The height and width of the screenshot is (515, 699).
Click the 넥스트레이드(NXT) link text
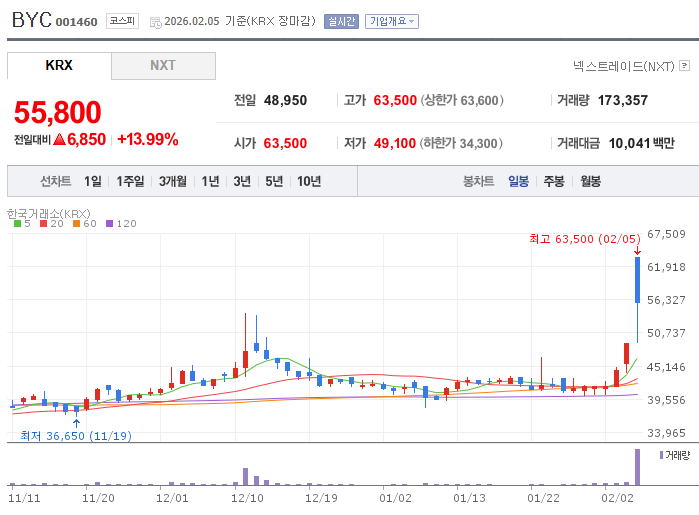tap(624, 66)
